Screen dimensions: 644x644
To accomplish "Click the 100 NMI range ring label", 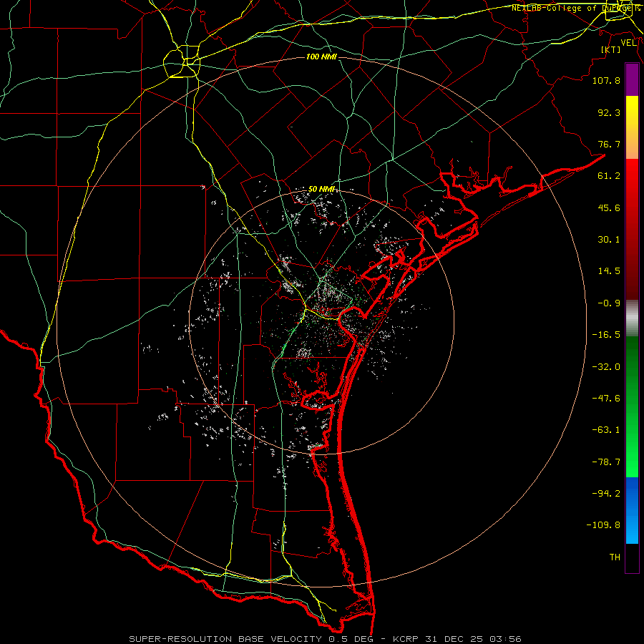I will point(321,57).
